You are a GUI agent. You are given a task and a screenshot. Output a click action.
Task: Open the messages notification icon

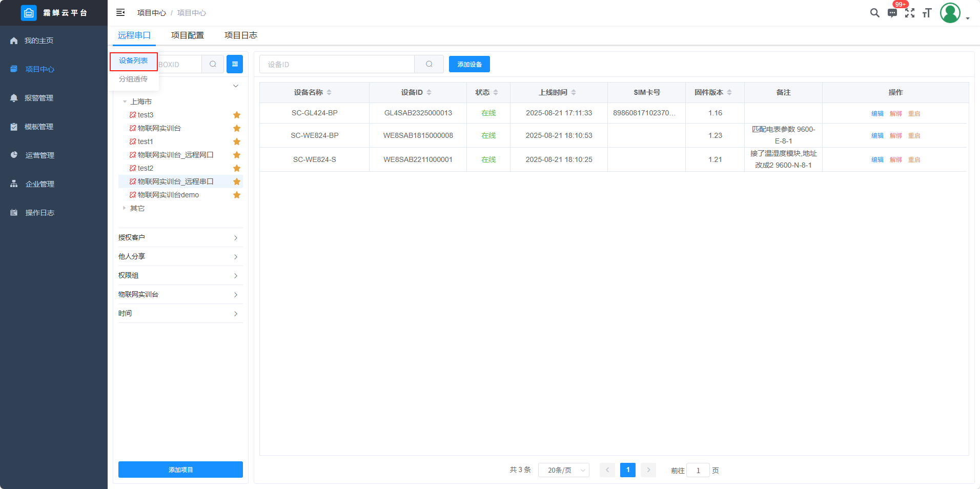click(892, 13)
